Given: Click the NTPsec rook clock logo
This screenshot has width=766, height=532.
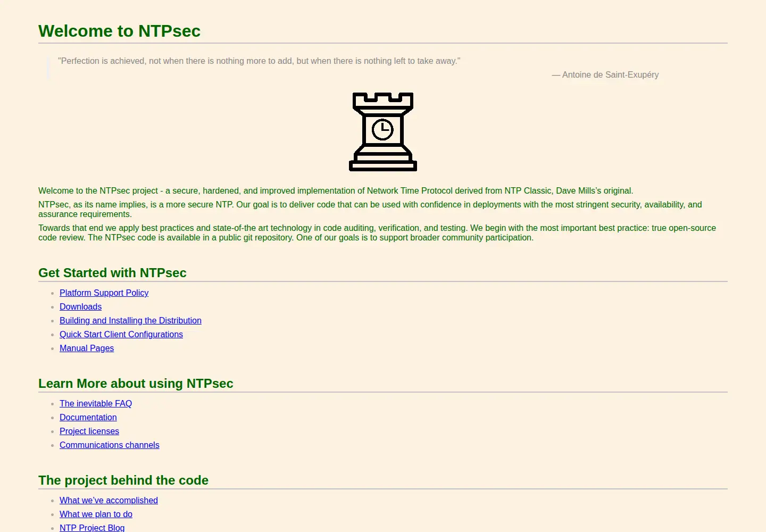Looking at the screenshot, I should pyautogui.click(x=383, y=132).
